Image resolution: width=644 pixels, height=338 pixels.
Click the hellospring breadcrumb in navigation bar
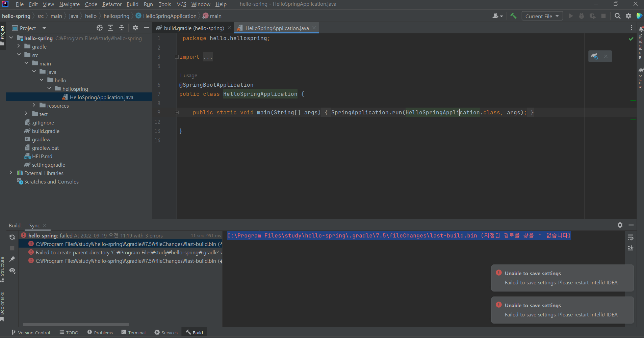(x=116, y=16)
